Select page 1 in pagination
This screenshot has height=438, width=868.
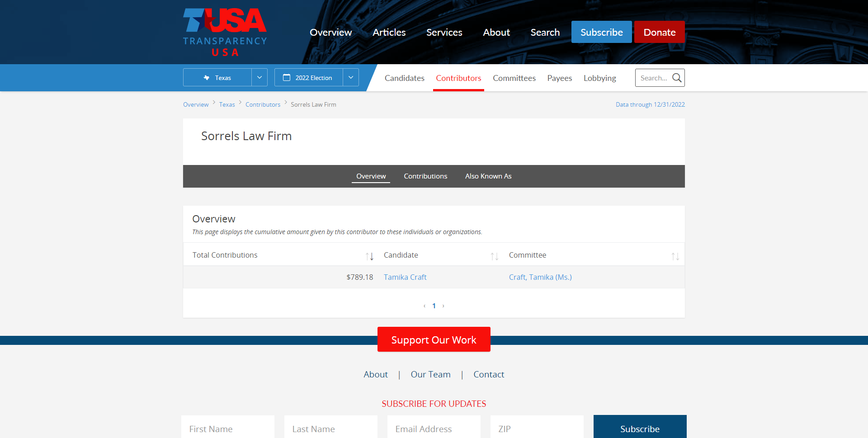[434, 306]
